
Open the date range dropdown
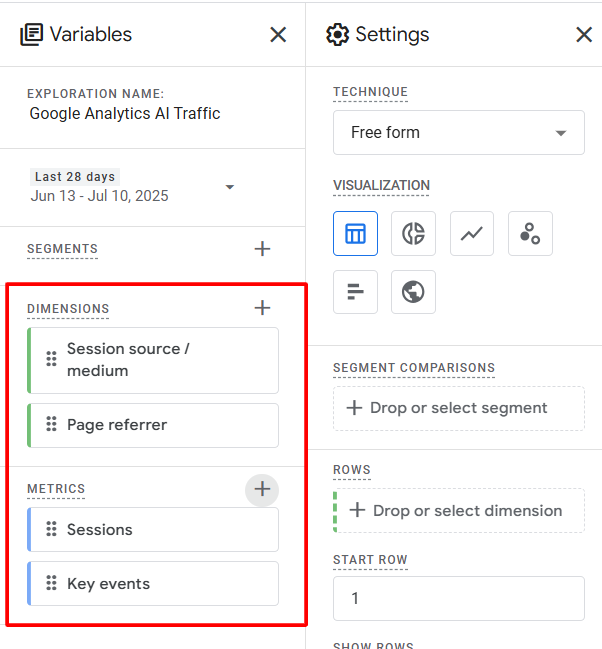click(x=229, y=187)
